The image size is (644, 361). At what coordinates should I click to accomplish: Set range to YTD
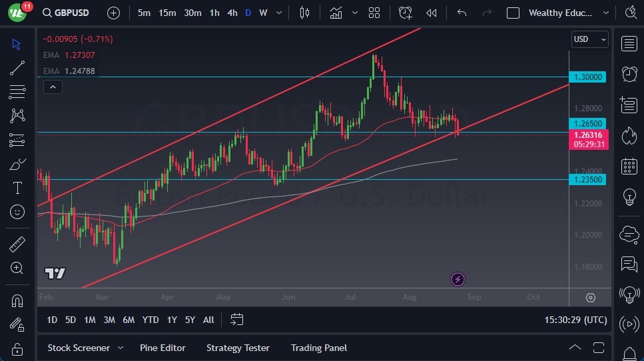tap(151, 320)
